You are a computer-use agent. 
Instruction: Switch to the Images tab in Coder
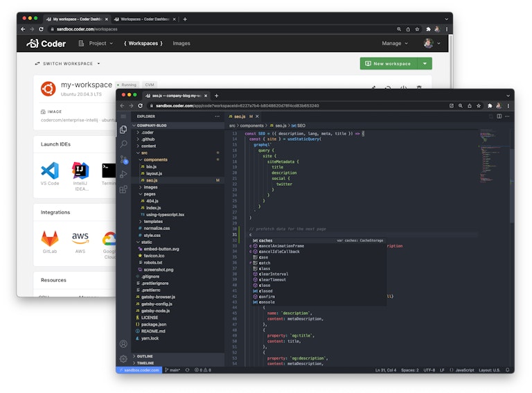pos(181,43)
